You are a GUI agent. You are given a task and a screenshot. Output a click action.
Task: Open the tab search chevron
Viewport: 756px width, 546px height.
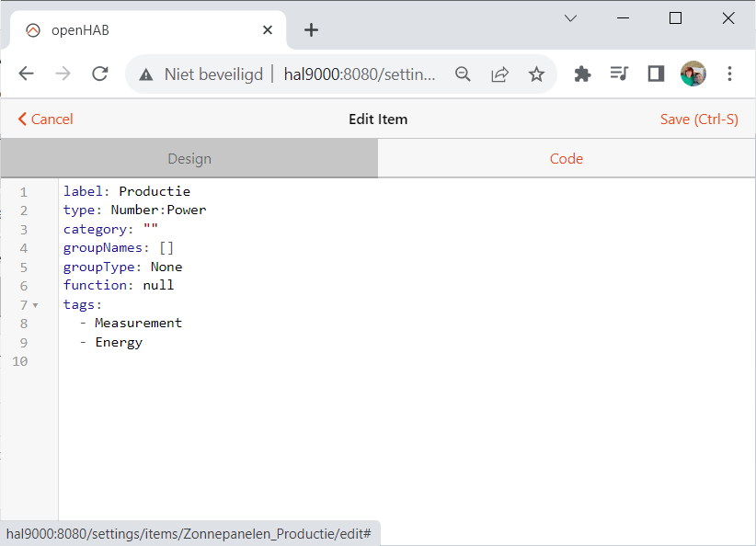tap(570, 18)
